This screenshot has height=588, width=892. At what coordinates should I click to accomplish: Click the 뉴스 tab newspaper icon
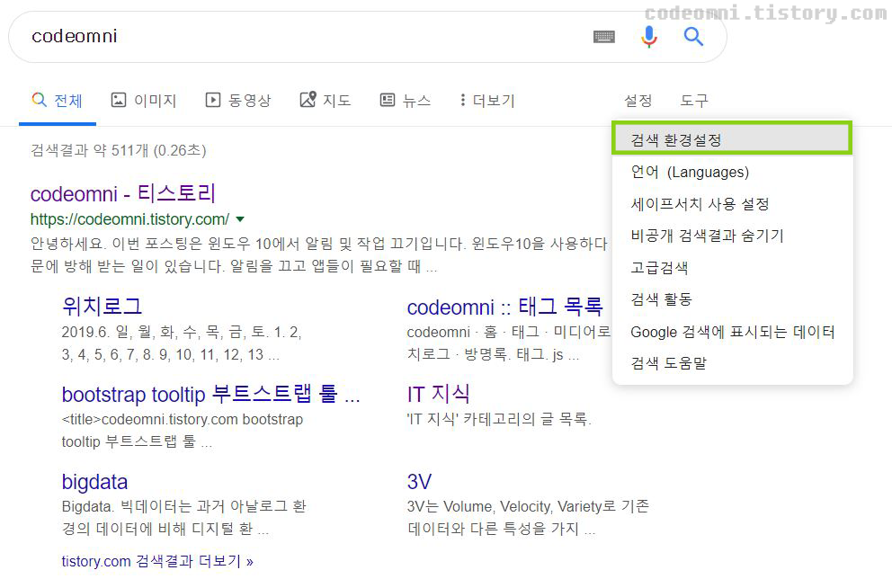pos(388,100)
